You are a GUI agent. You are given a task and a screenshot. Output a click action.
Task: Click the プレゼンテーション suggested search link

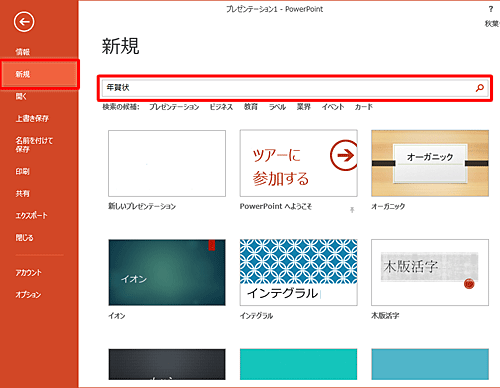(x=174, y=107)
